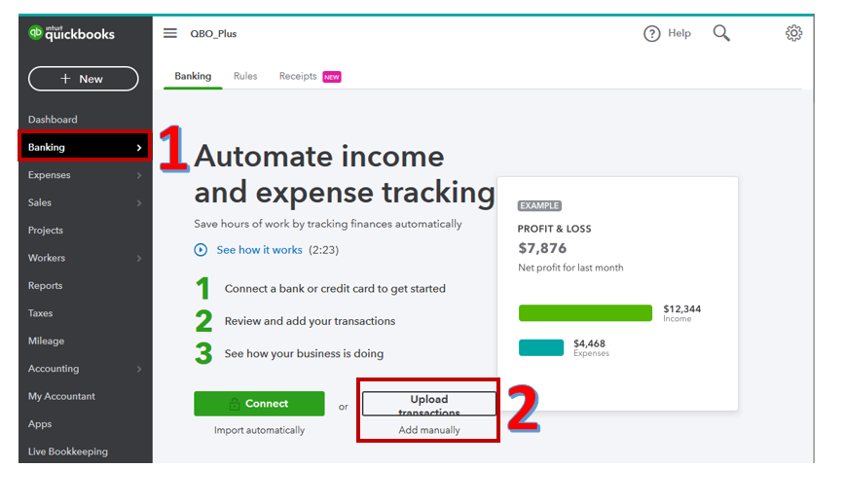Click the Upload transactions button
Screen dimensions: 844x504
point(429,404)
